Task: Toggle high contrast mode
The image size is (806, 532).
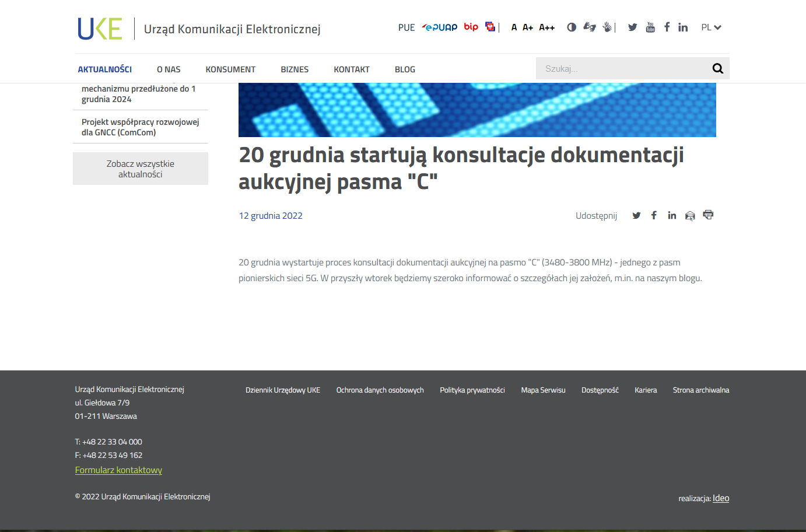Action: pos(572,27)
